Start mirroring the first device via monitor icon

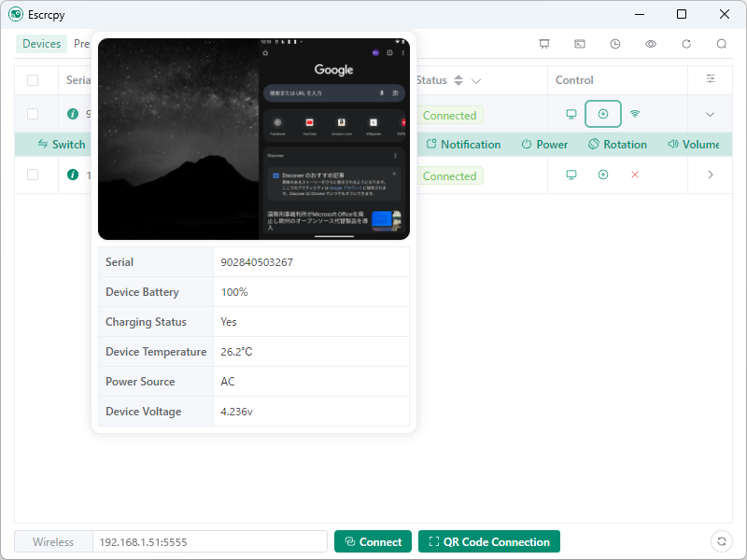pos(571,114)
